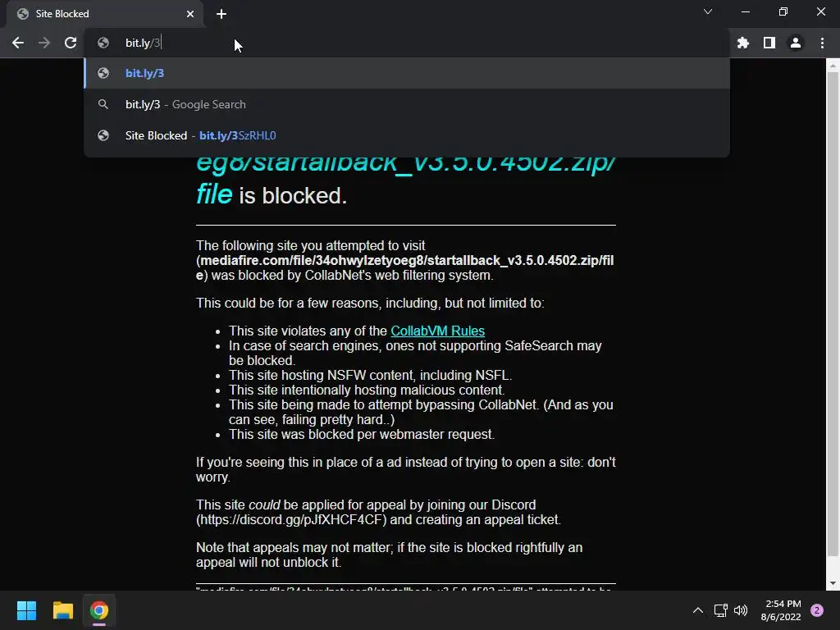Image resolution: width=840 pixels, height=630 pixels.
Task: Open the notification badge showing 2
Action: 817,610
